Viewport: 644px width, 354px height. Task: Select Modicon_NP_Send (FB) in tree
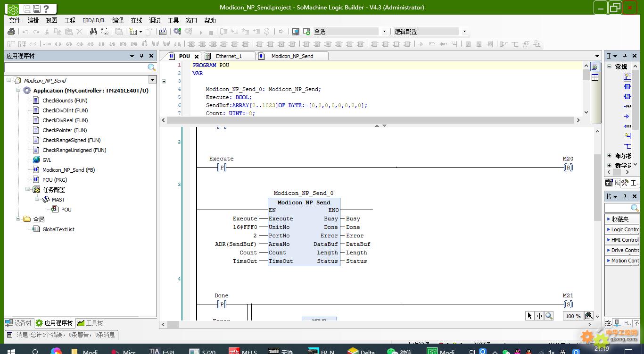68,170
